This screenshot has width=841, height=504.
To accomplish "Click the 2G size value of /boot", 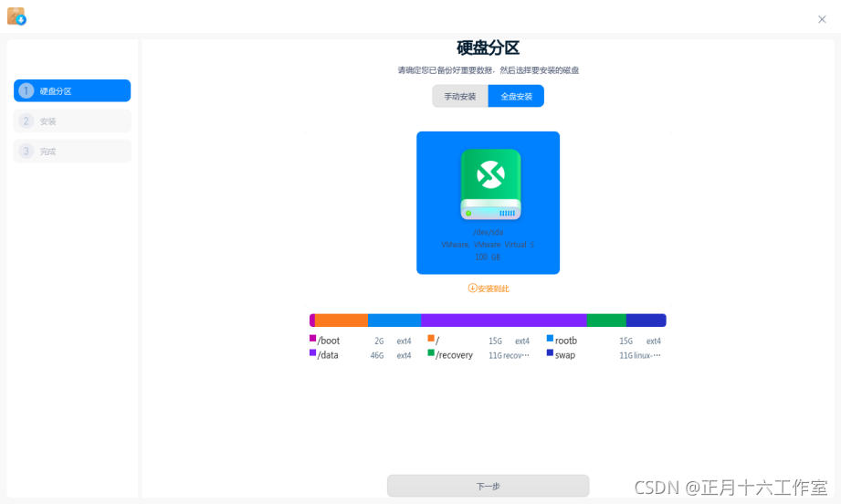I will (379, 341).
